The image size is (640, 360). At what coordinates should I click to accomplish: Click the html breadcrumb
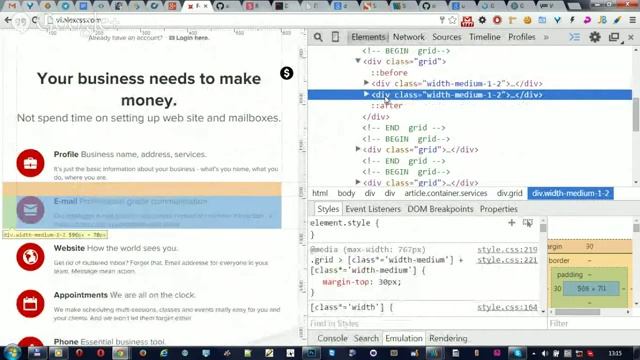(x=320, y=193)
